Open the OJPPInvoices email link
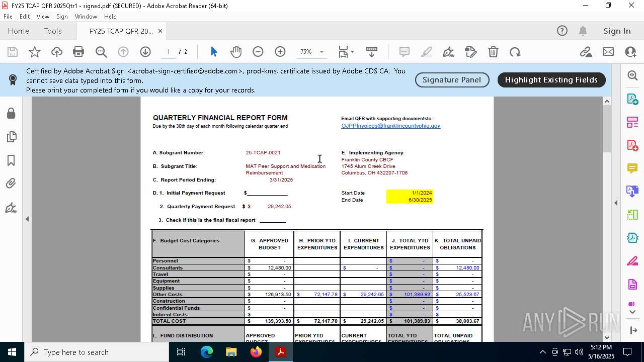The width and height of the screenshot is (644, 362). tap(390, 126)
